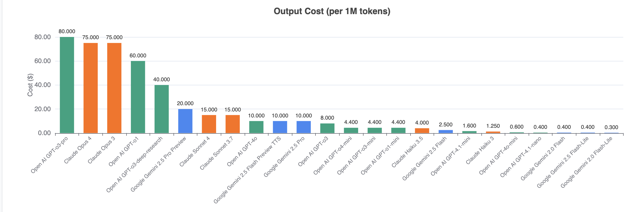Click the Cost ($) axis title
The image size is (644, 212).
(x=30, y=85)
